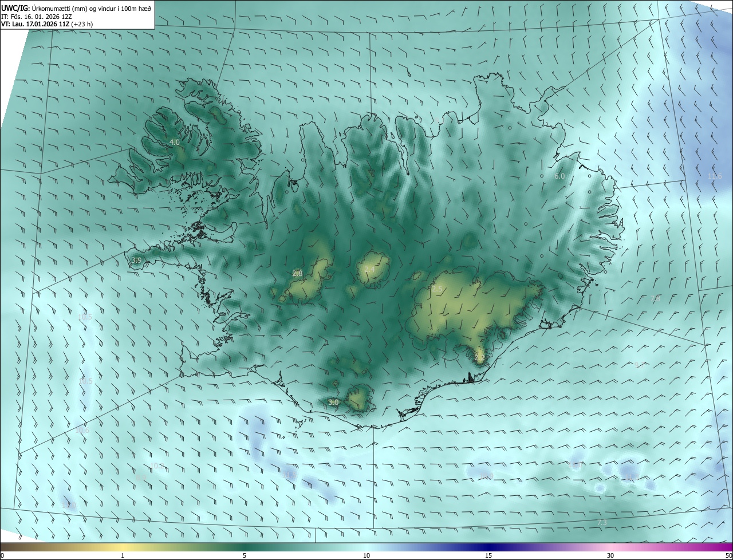This screenshot has height=560, width=733.
Task: Click the 9.7 value southeast of Iceland
Action: point(639,365)
